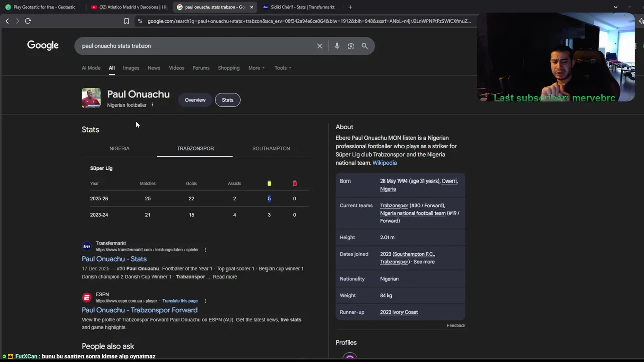The image size is (644, 362).
Task: Click Southampton F.C. link in Dates joined
Action: click(415, 254)
